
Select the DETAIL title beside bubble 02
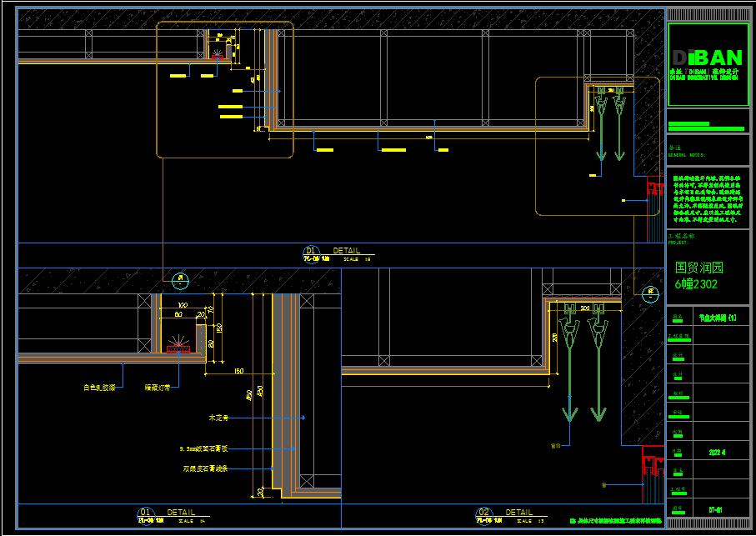coord(519,512)
